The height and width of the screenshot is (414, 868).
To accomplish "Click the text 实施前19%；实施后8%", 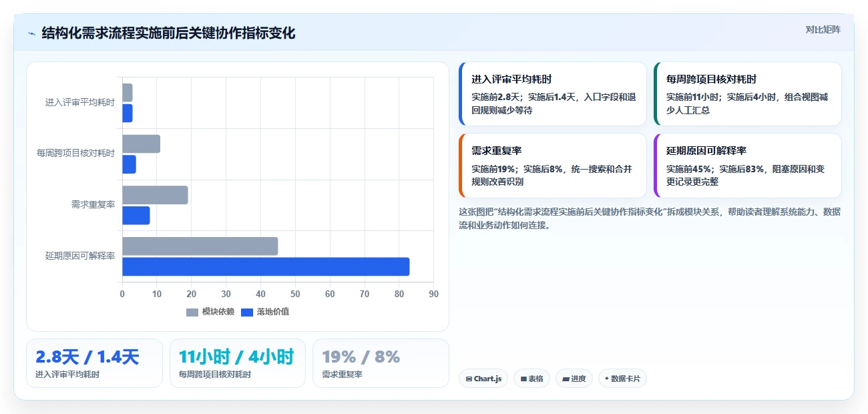I will click(x=517, y=169).
